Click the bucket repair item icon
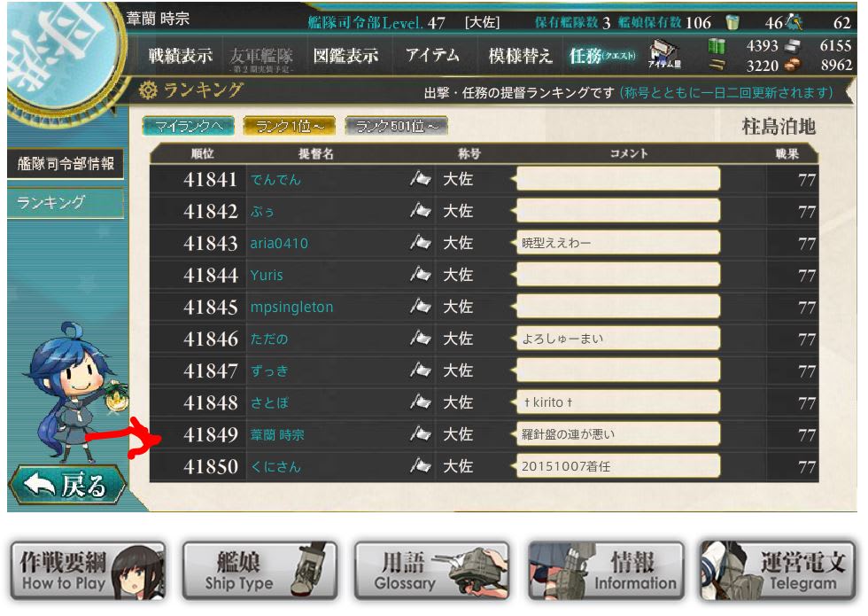The image size is (868, 616). click(732, 22)
